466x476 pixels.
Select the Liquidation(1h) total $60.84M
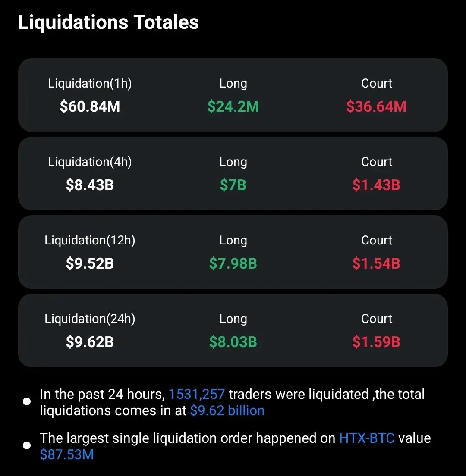pos(90,106)
